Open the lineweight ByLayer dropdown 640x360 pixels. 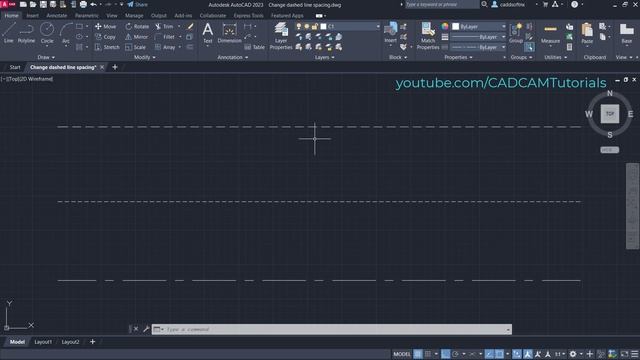click(x=479, y=37)
